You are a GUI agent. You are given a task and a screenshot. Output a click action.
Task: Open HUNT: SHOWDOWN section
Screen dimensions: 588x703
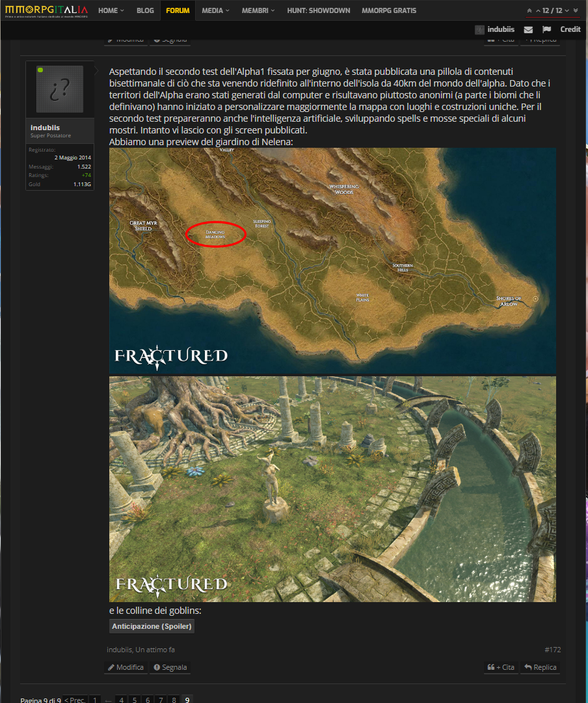click(x=319, y=10)
